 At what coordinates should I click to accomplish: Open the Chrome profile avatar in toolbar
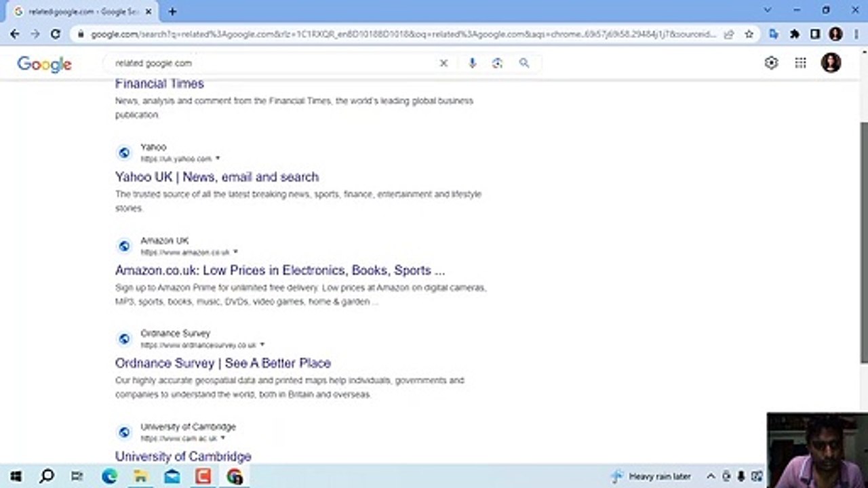[x=835, y=34]
